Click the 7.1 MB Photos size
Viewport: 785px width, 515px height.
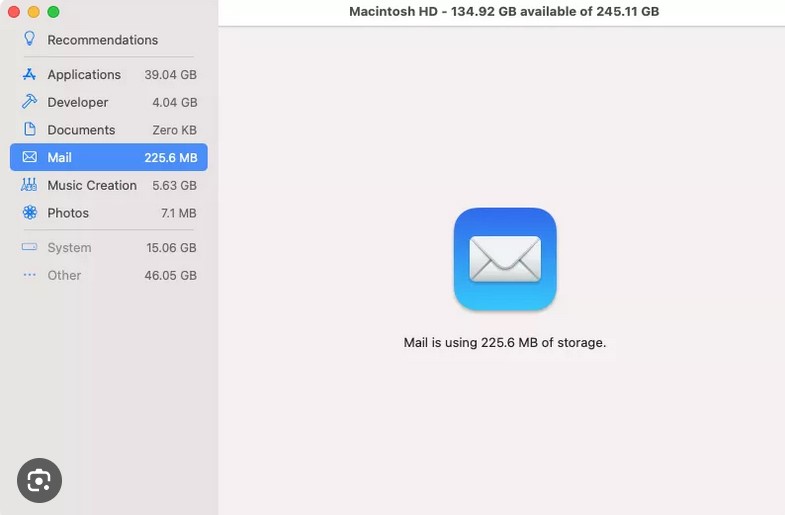tap(178, 213)
